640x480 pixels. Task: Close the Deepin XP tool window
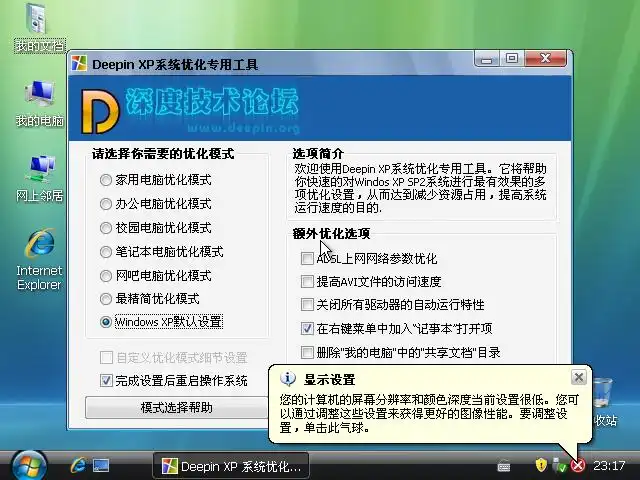tap(546, 58)
